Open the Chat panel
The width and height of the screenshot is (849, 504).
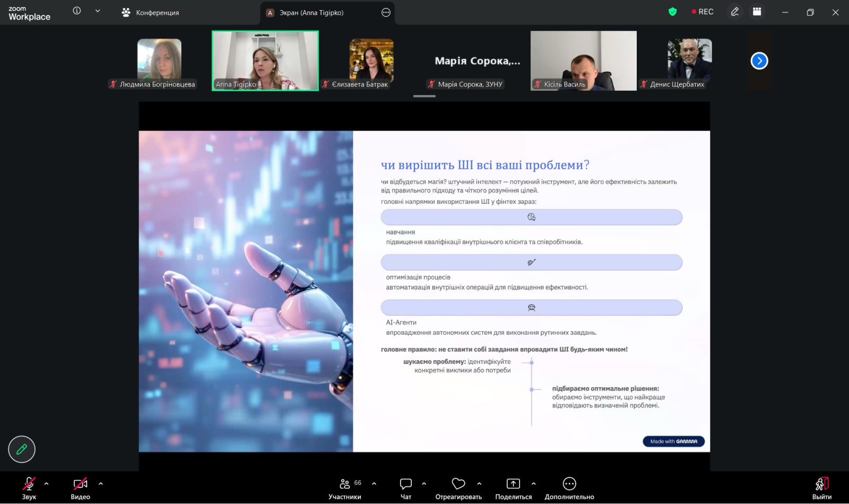pyautogui.click(x=406, y=488)
